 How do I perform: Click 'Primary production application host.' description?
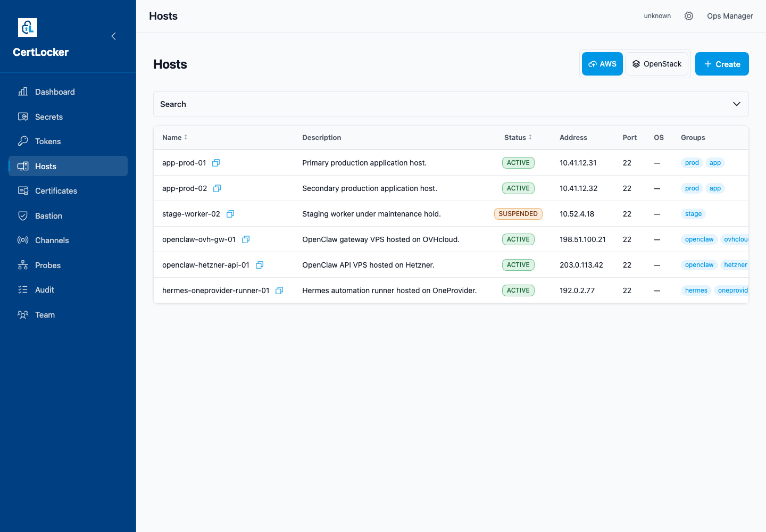tap(364, 163)
